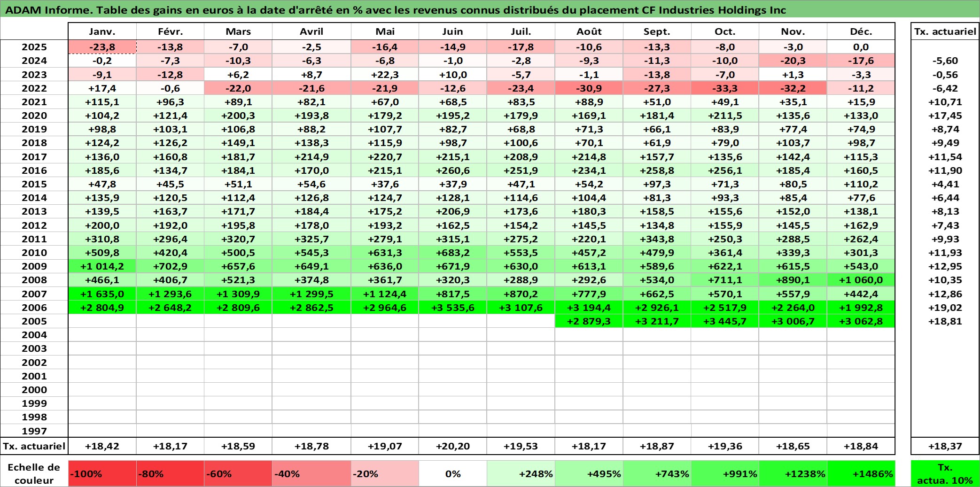
Task: Select the +260,6 cell in 2016
Action: 453,170
